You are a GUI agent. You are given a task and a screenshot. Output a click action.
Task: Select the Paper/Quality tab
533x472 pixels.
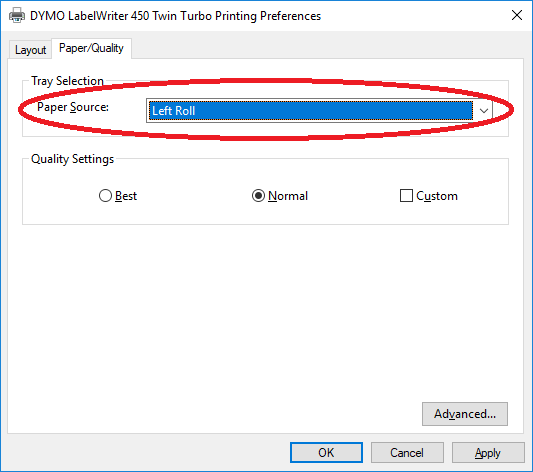[x=91, y=48]
